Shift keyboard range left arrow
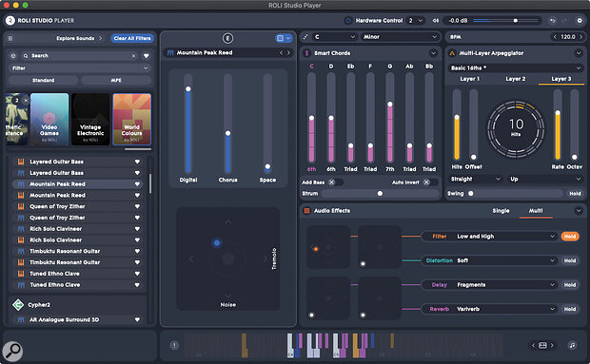Image resolution: width=590 pixels, height=364 pixels. [x=533, y=345]
